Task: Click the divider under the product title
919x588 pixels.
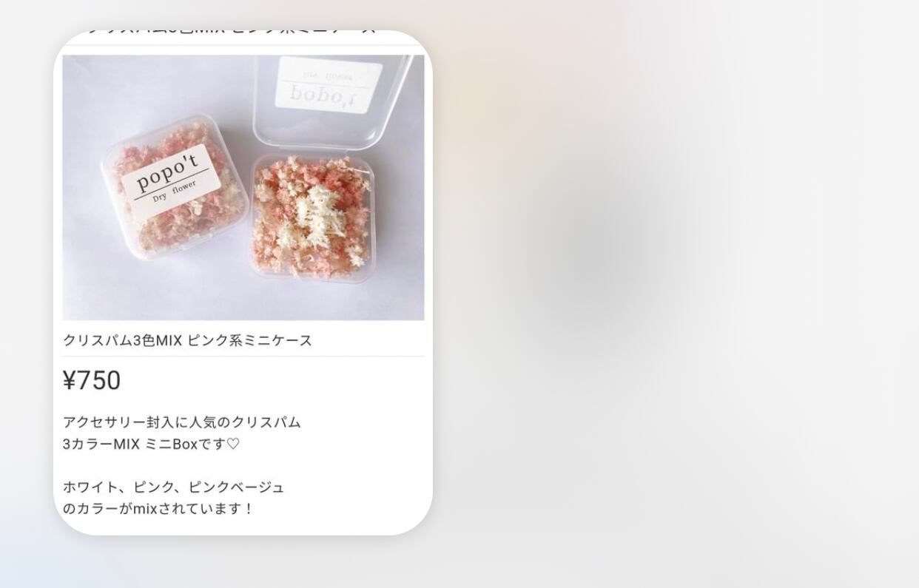Action: (x=243, y=356)
